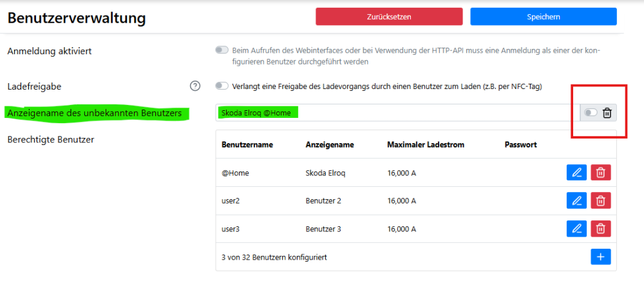Remove user2 via red trash icon
Image resolution: width=644 pixels, height=290 pixels.
pyautogui.click(x=600, y=201)
